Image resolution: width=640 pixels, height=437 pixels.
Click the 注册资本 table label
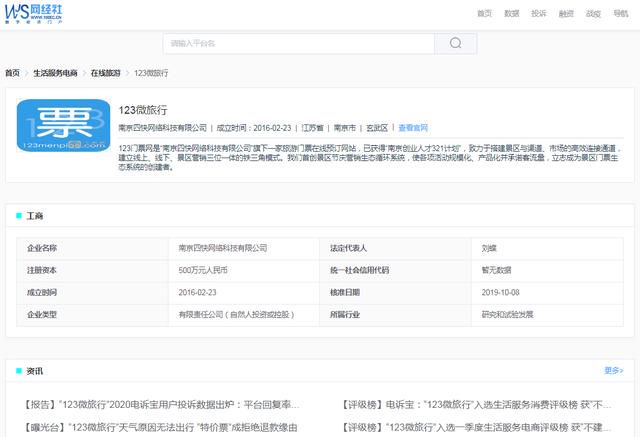pos(42,270)
